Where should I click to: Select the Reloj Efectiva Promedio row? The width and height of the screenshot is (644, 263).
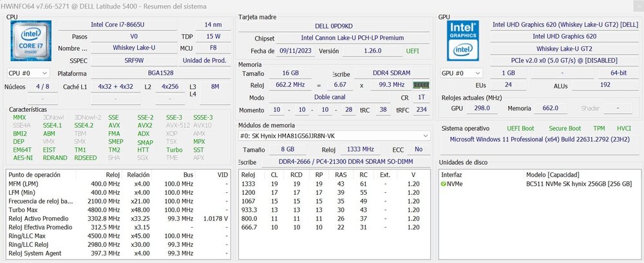coord(118,227)
